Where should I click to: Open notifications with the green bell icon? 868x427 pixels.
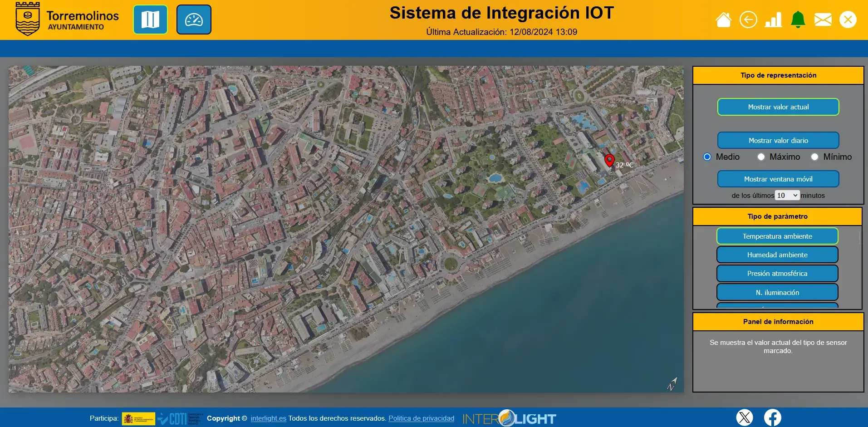pyautogui.click(x=799, y=19)
